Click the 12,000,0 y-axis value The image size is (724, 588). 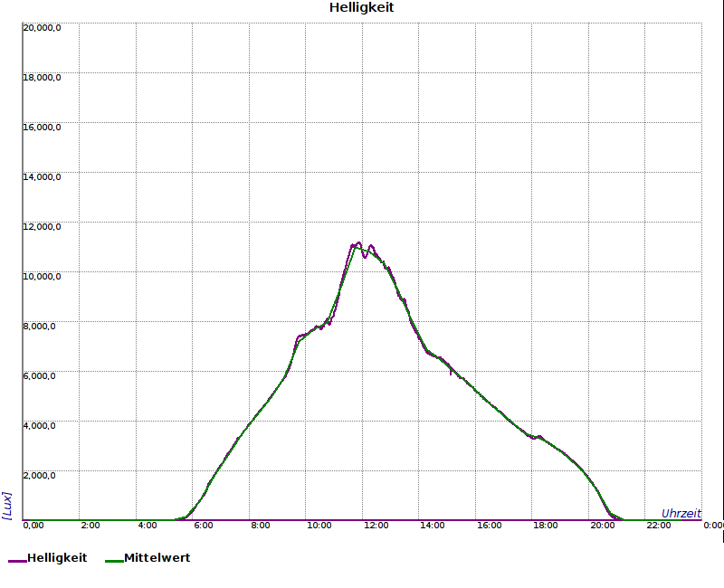42,227
